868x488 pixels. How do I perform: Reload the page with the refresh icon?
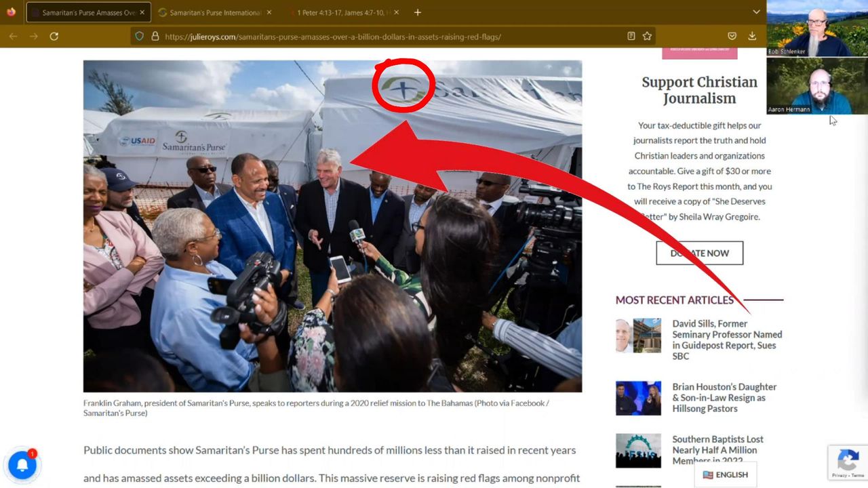tap(54, 36)
